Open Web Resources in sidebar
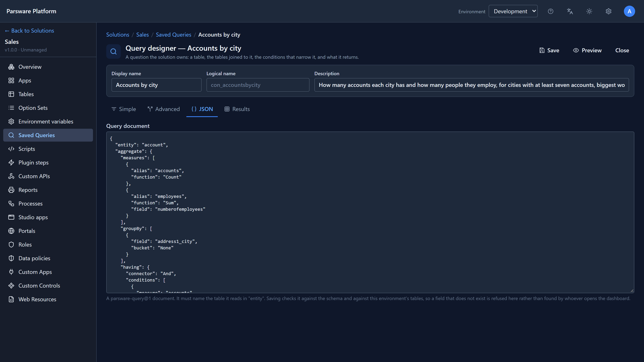 [48, 299]
